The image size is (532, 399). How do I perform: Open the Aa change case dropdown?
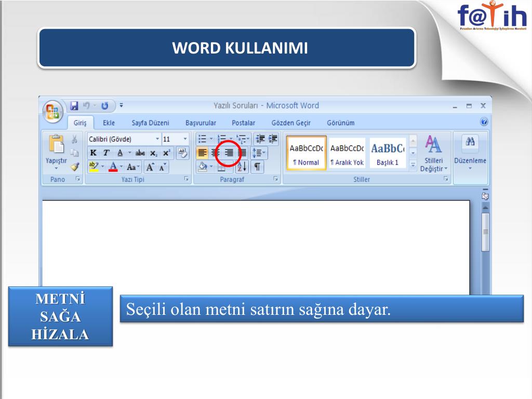point(133,167)
